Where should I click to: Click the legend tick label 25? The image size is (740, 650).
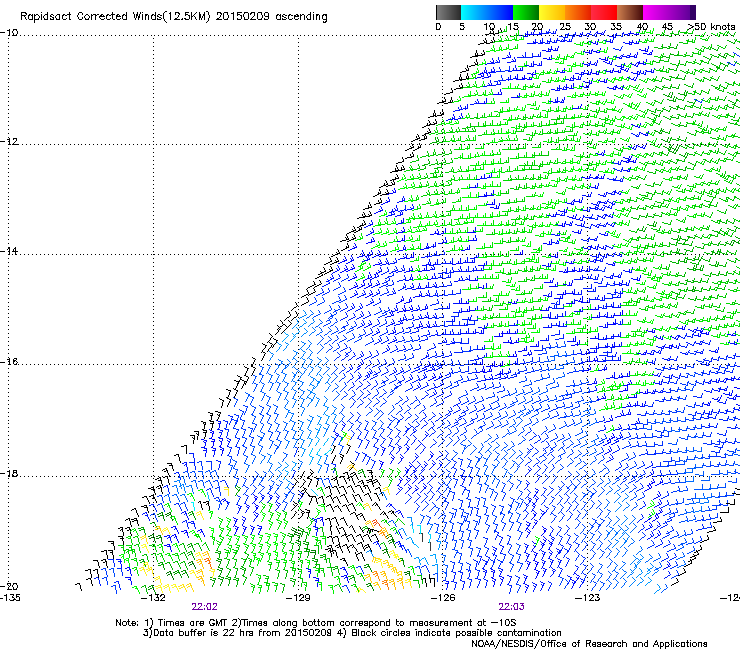565,27
